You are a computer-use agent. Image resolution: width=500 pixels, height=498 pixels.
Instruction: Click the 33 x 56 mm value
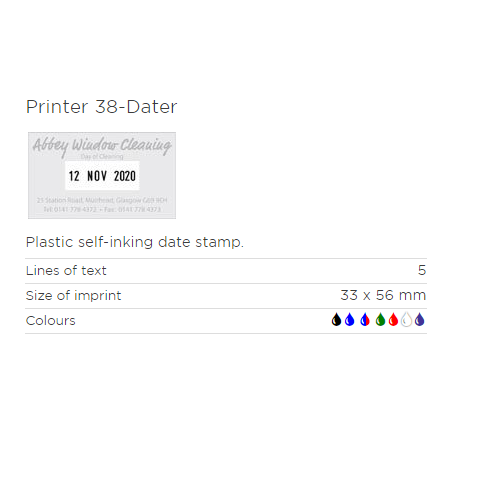click(383, 295)
